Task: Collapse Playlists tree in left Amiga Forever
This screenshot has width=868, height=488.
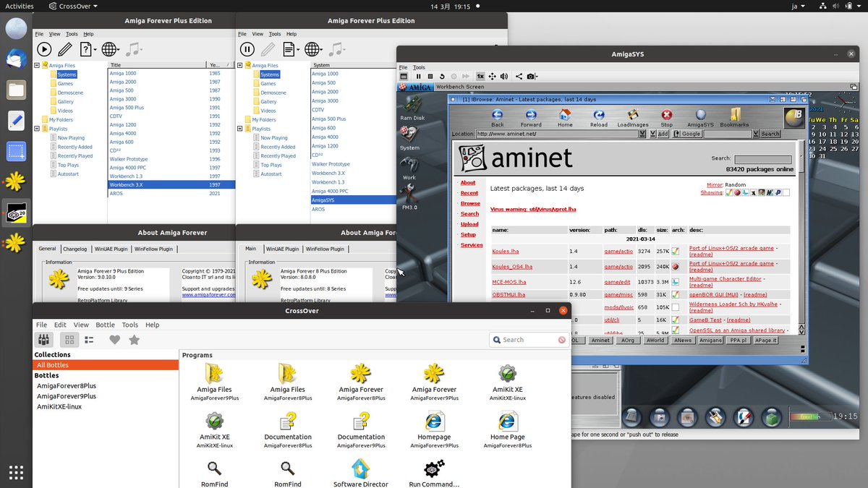Action: (37, 129)
